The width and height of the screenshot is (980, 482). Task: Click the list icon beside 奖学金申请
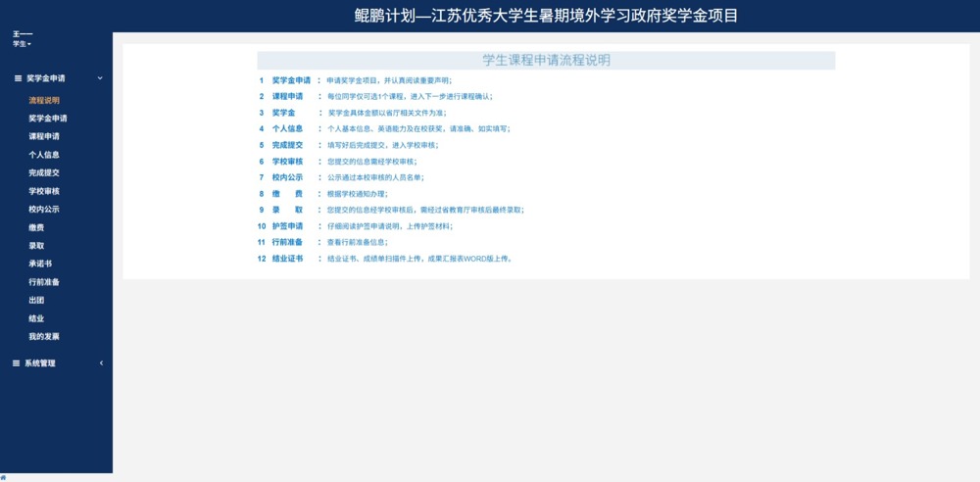click(18, 78)
